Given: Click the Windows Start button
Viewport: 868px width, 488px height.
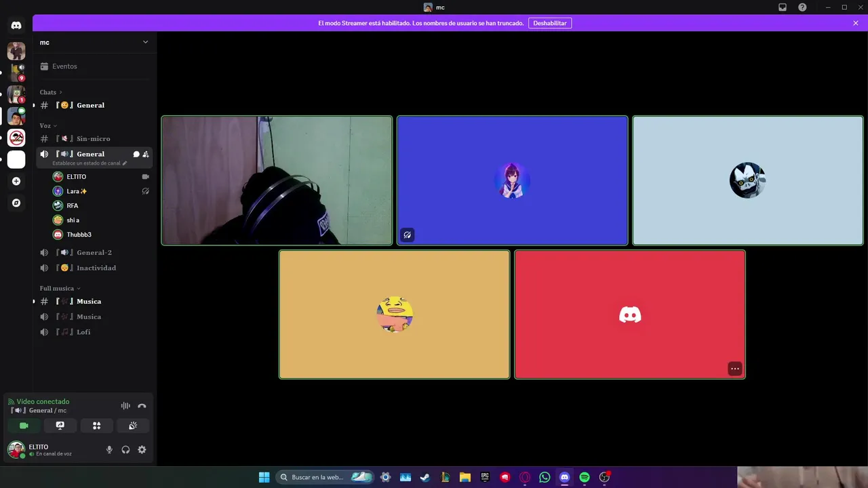Looking at the screenshot, I should point(264,477).
